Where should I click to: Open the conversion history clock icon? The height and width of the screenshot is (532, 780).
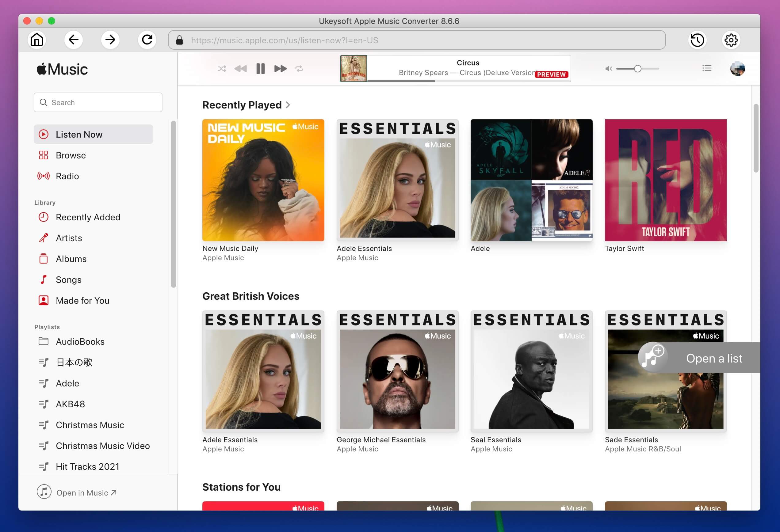coord(697,40)
